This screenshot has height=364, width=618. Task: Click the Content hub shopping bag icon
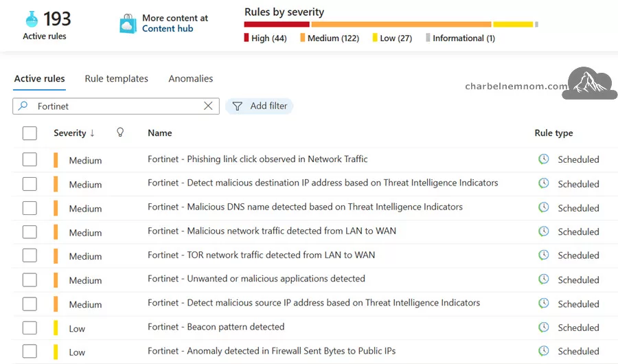128,23
